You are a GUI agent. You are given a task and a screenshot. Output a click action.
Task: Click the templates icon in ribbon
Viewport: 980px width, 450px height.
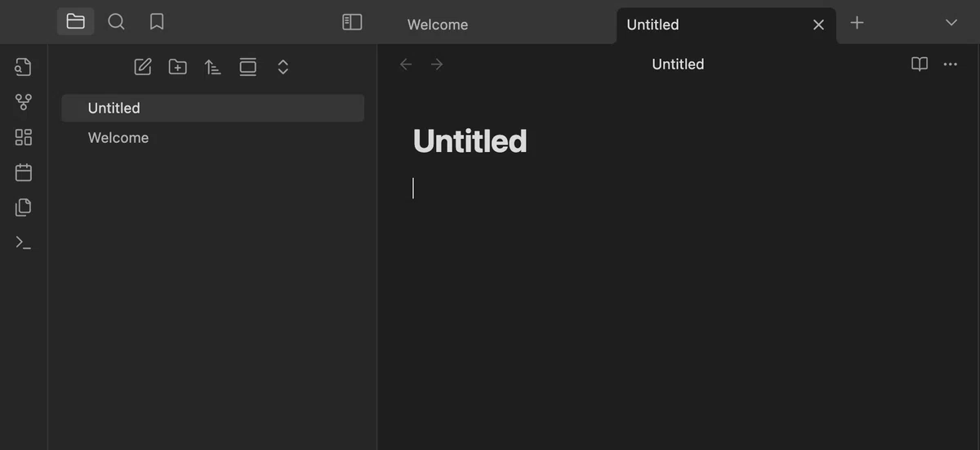(x=24, y=207)
